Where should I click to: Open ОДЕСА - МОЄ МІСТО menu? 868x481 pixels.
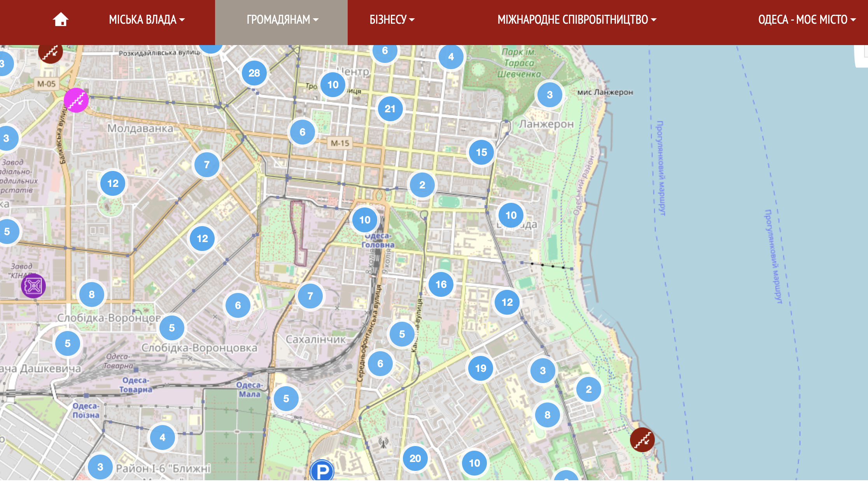click(x=807, y=19)
